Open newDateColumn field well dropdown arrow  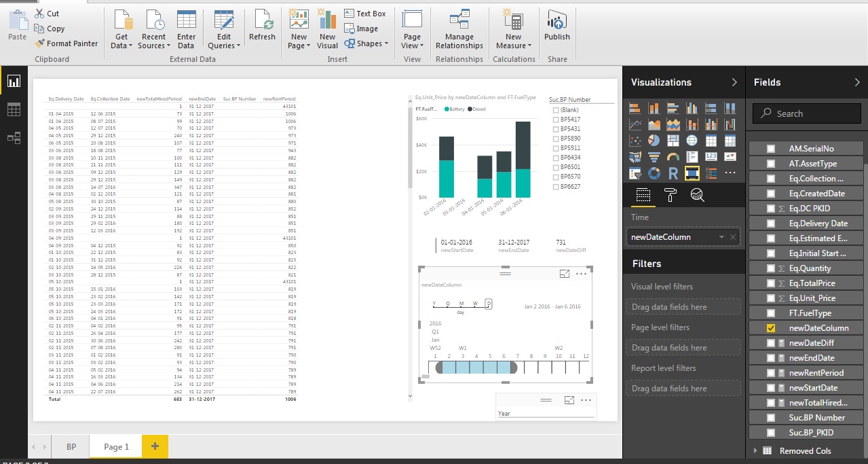[x=721, y=237]
